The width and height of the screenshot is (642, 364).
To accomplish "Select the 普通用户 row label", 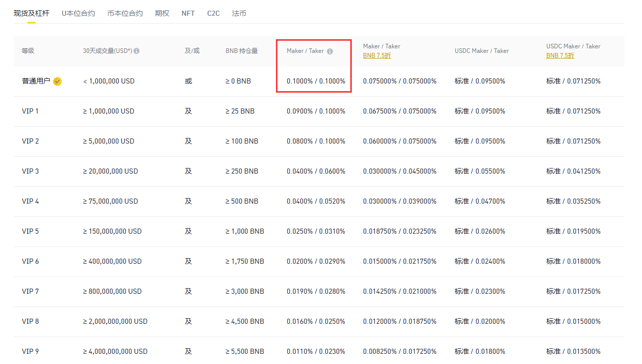I will (36, 81).
